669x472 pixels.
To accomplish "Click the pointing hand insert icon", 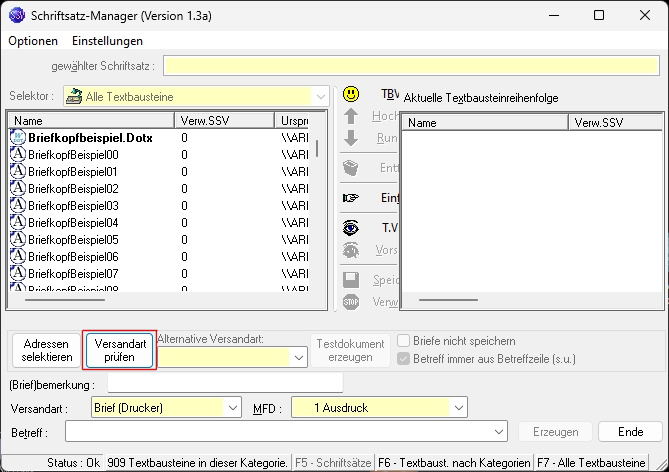I will pyautogui.click(x=351, y=198).
